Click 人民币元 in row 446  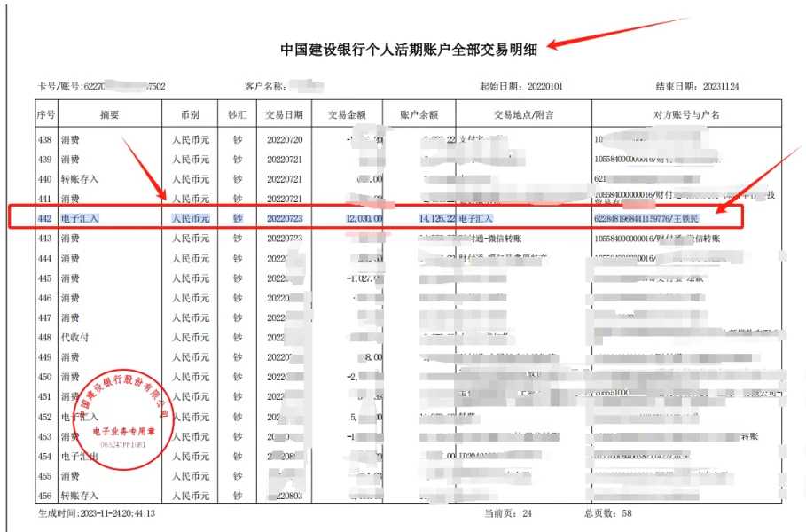click(191, 298)
